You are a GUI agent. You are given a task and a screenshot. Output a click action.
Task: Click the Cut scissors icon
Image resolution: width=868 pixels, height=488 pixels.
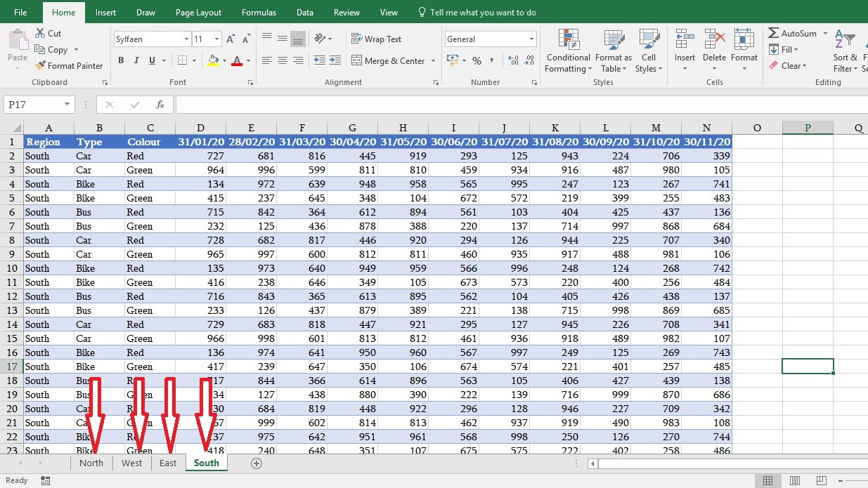[x=39, y=34]
